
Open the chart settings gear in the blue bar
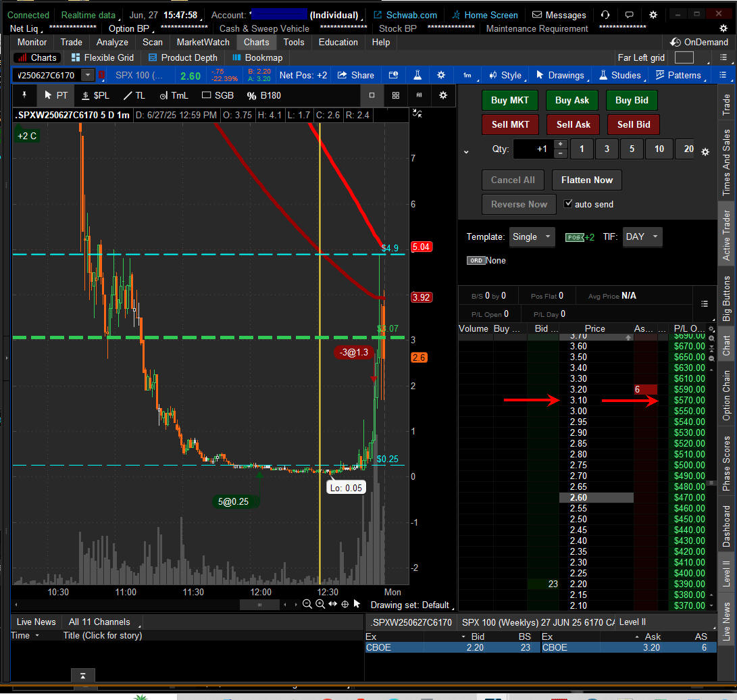pos(441,75)
